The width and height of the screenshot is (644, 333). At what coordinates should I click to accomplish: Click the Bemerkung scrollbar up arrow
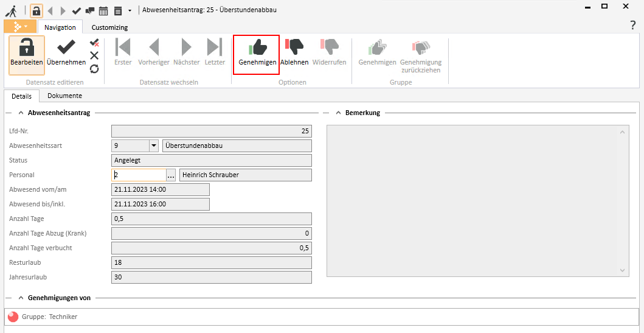(x=622, y=132)
